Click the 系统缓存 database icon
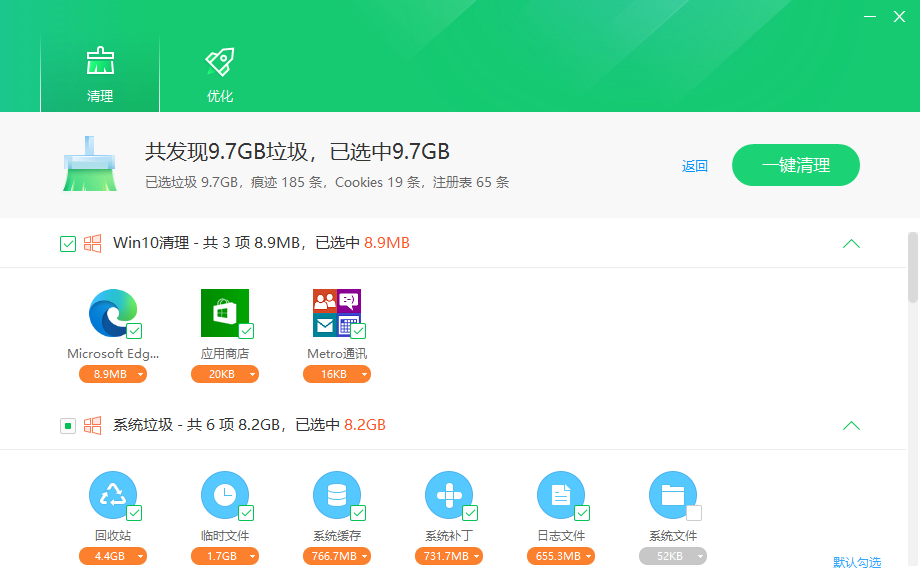920x580 pixels. 337,495
